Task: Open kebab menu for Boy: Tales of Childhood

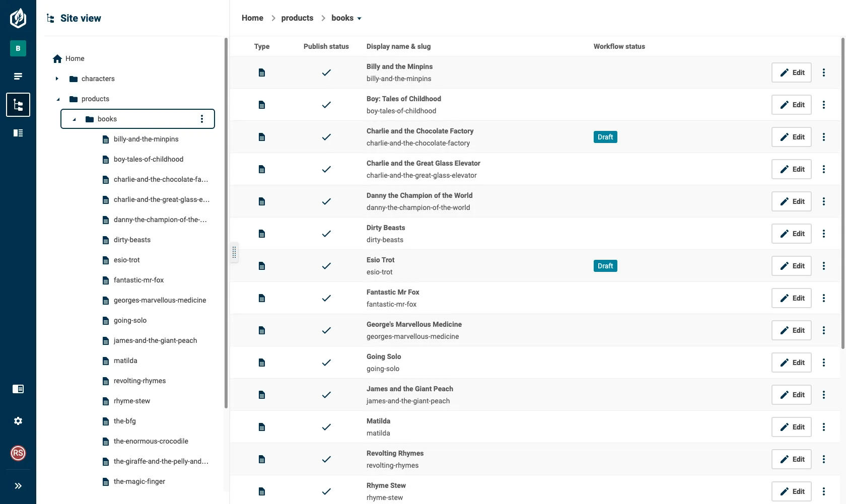Action: pos(824,105)
